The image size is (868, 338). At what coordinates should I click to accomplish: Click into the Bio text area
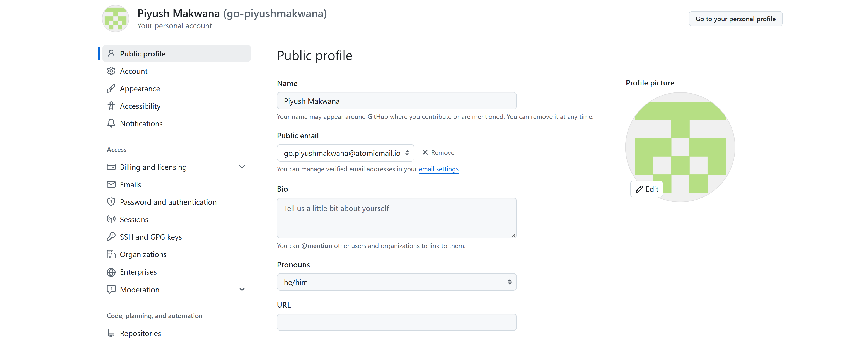pyautogui.click(x=396, y=218)
